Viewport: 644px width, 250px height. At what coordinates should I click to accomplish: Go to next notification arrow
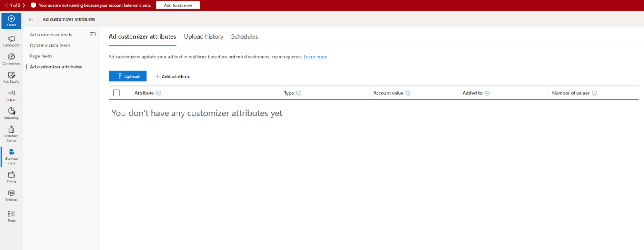24,5
